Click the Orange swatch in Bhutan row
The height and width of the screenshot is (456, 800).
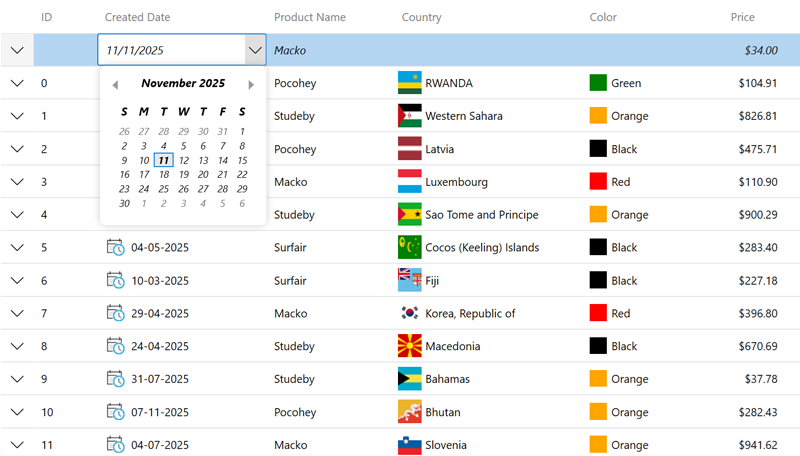click(x=598, y=412)
